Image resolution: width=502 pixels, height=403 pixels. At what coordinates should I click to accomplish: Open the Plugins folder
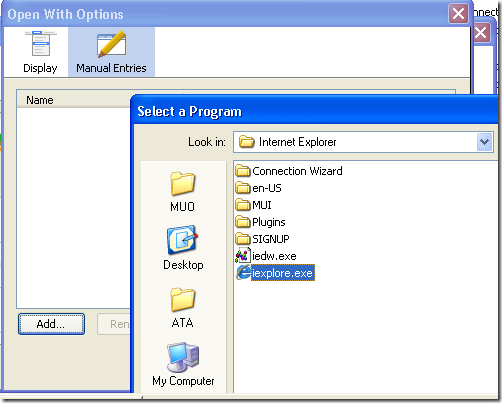click(x=260, y=222)
